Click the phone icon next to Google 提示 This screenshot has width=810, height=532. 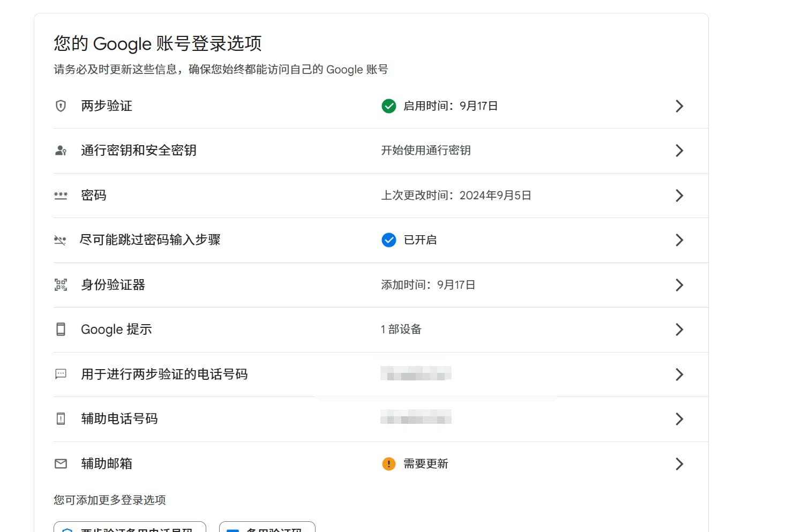tap(61, 329)
